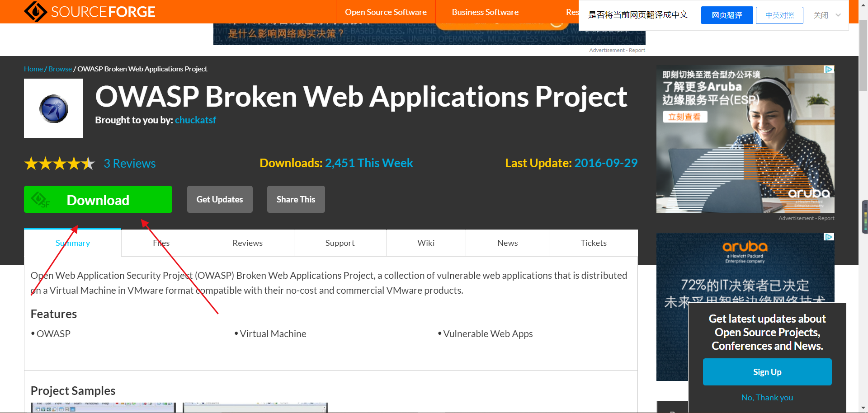Click the AdChoices icon on the lower Aruba ad

point(829,237)
